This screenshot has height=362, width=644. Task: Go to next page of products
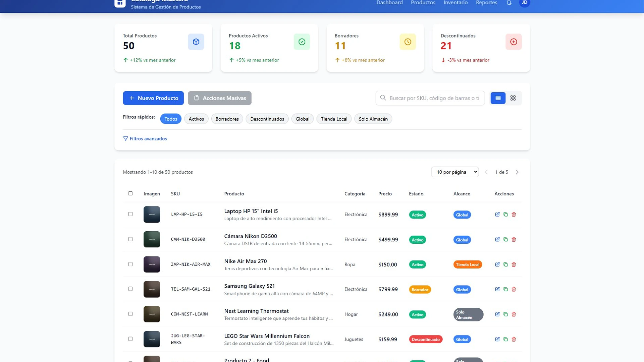coord(517,172)
